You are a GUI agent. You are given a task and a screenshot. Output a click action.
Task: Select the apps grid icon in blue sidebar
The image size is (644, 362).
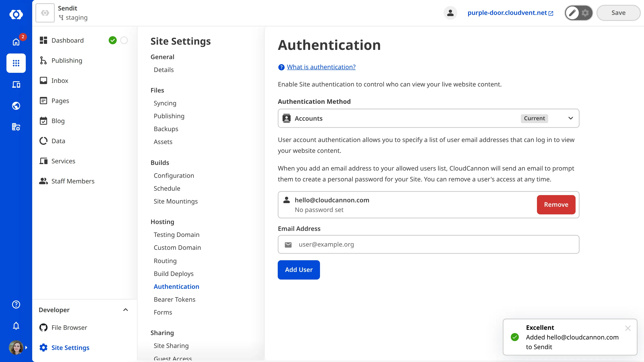[x=16, y=63]
